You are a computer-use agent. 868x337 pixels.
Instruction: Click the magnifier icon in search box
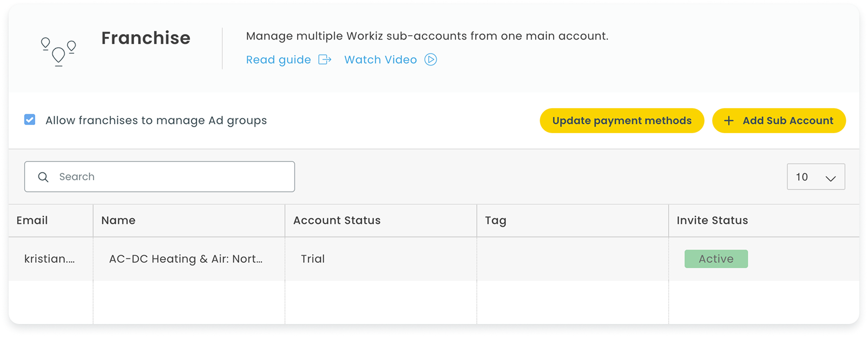click(x=43, y=177)
